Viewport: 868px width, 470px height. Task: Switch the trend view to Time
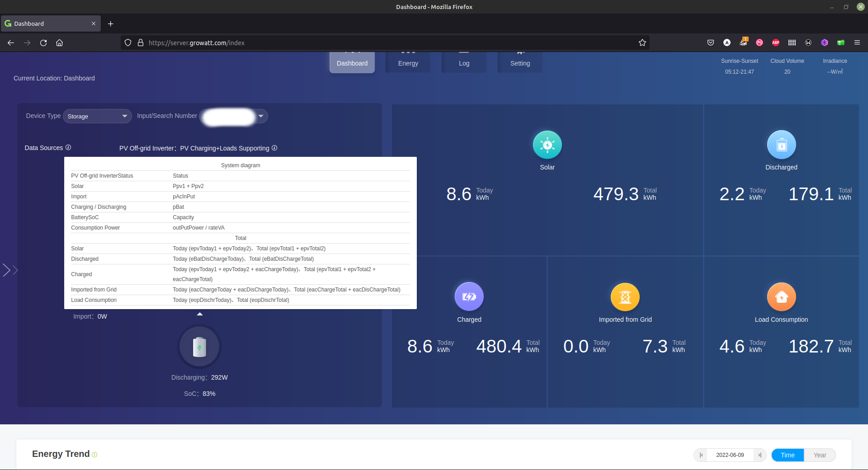tap(787, 455)
